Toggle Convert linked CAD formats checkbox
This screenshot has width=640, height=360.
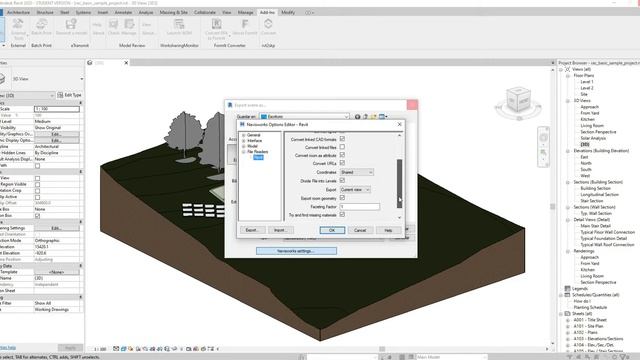pos(342,139)
